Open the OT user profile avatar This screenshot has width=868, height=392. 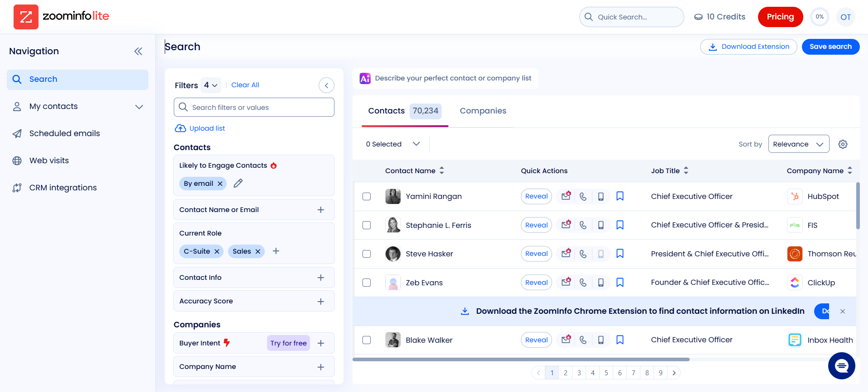click(x=846, y=17)
